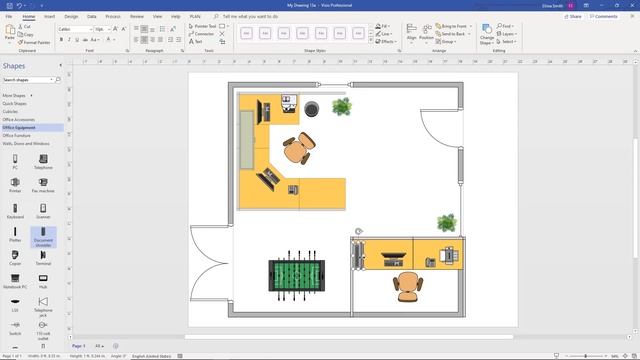Expand More Shapes menu
Screen dimensions: 640x360
17,96
